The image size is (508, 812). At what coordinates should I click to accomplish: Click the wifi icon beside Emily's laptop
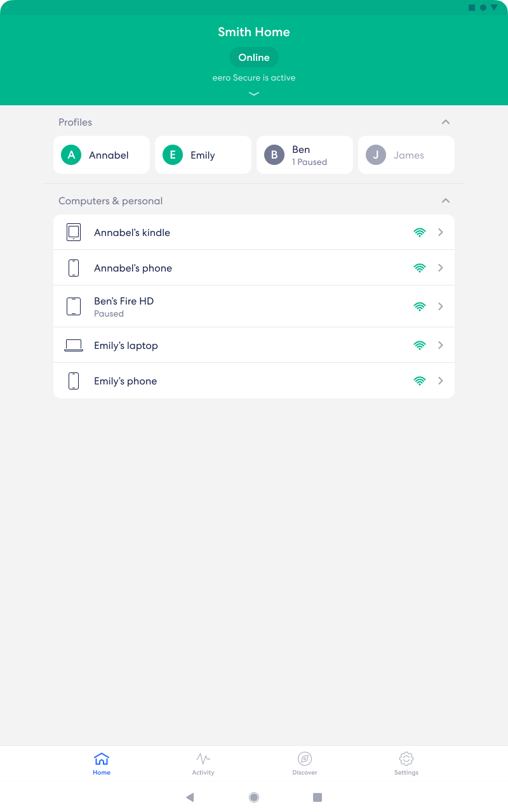(x=420, y=345)
